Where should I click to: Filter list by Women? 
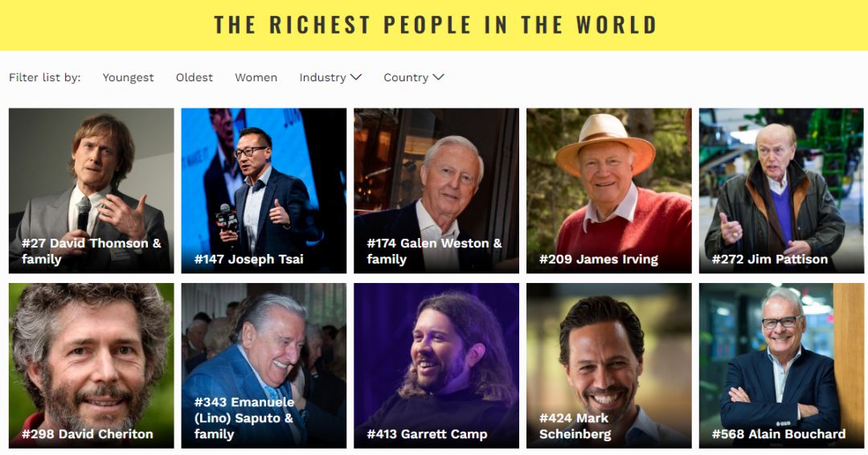256,77
